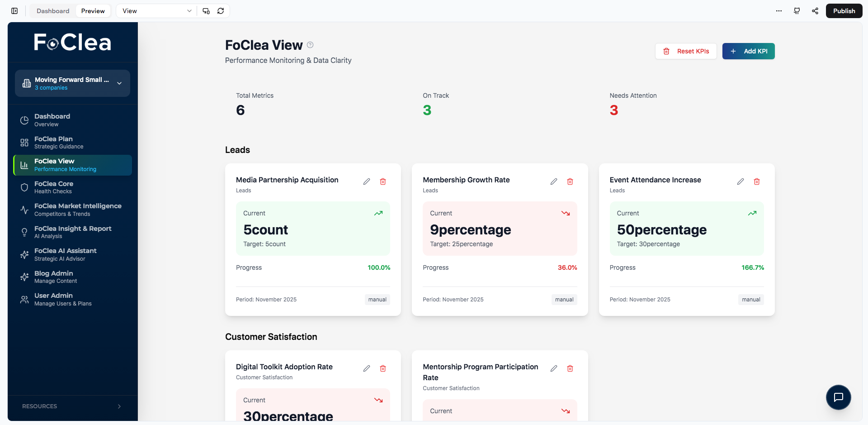Edit the Event Attendance Increase KPI
This screenshot has height=425, width=868.
(741, 181)
